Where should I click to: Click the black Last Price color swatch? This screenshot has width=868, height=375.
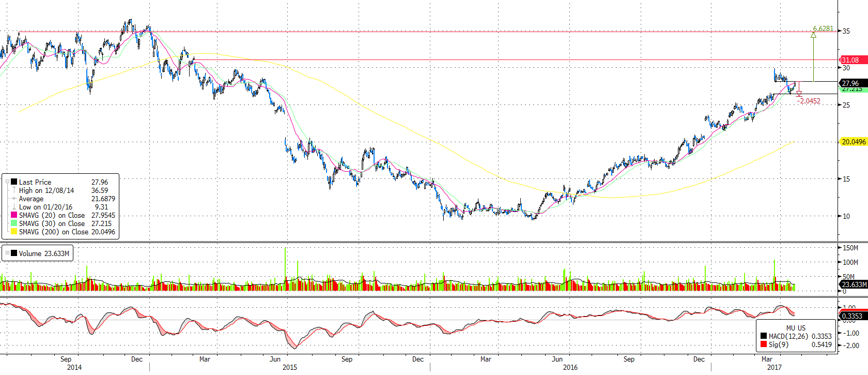14,182
